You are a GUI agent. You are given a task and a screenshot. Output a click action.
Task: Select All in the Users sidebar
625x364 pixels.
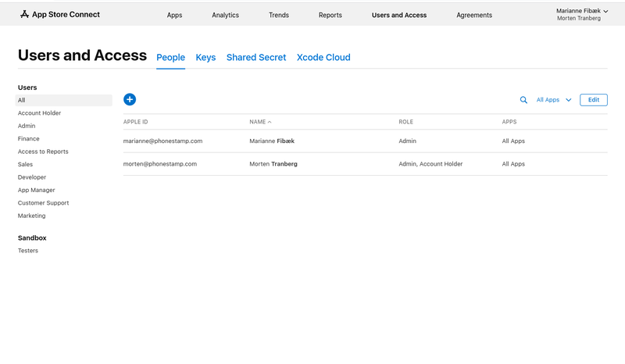pyautogui.click(x=64, y=100)
